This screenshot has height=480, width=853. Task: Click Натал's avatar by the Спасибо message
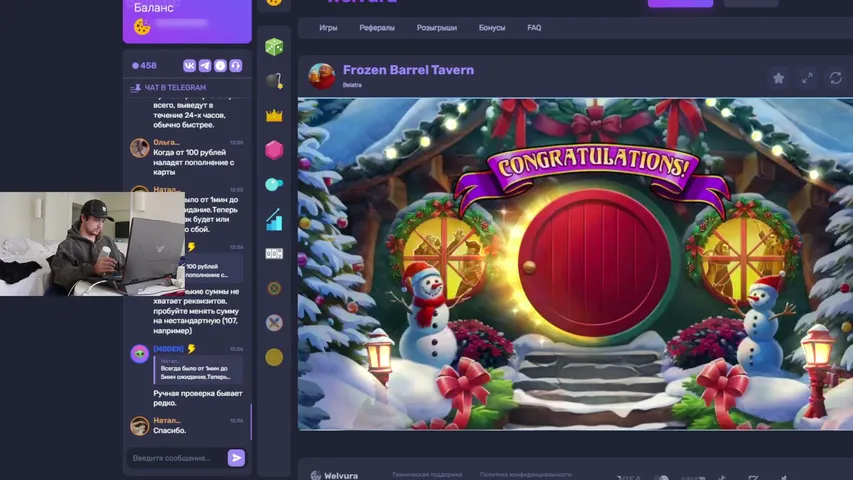click(140, 426)
